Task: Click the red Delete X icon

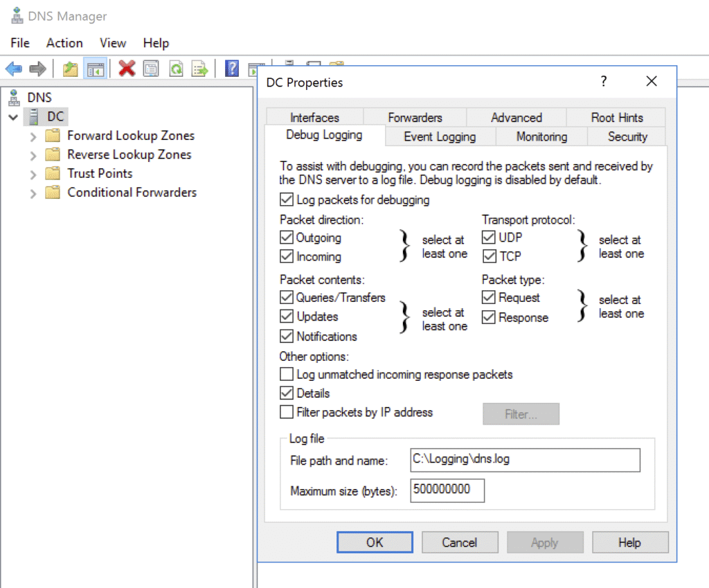Action: coord(127,69)
